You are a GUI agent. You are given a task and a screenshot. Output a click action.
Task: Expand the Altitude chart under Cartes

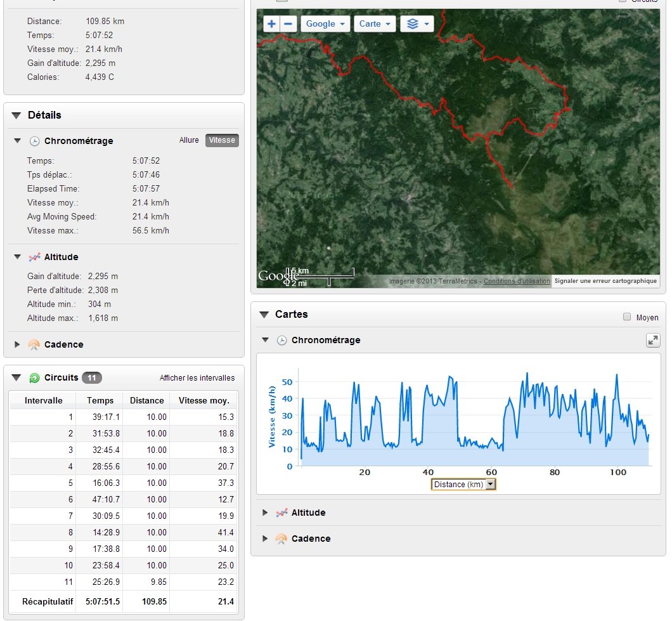(265, 513)
